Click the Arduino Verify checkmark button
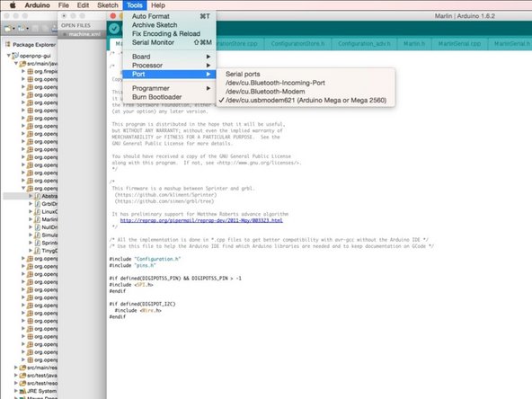Image resolution: width=532 pixels, height=399 pixels. coord(114,29)
